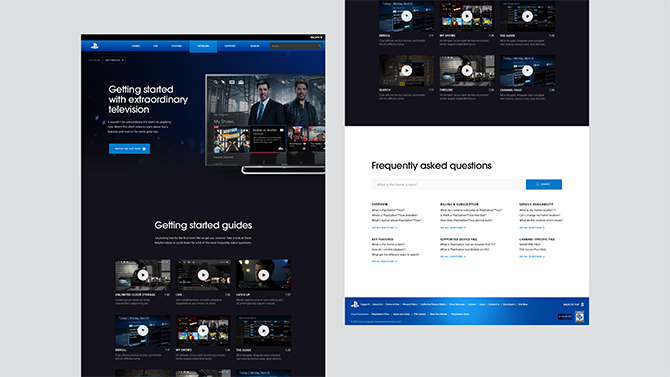Image resolution: width=670 pixels, height=377 pixels.
Task: Play the Enroll video on left page
Action: pyautogui.click(x=143, y=330)
